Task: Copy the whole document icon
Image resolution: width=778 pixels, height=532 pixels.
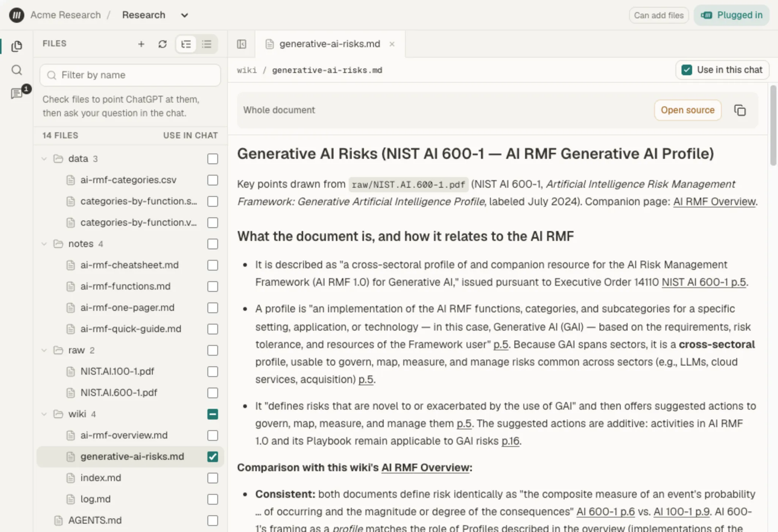Action: pos(740,110)
